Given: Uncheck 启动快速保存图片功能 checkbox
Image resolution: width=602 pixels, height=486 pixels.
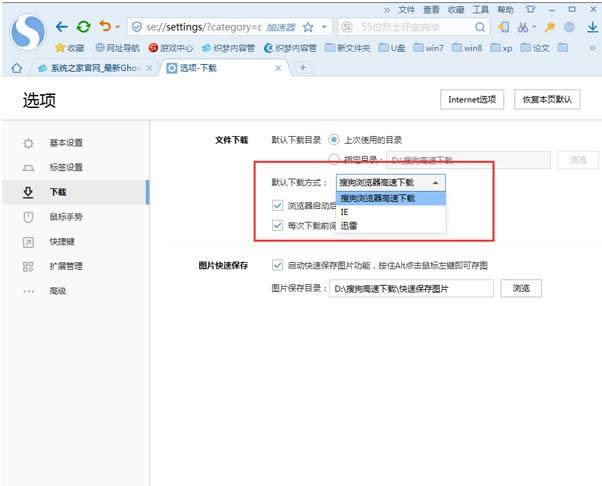Looking at the screenshot, I should click(x=278, y=265).
